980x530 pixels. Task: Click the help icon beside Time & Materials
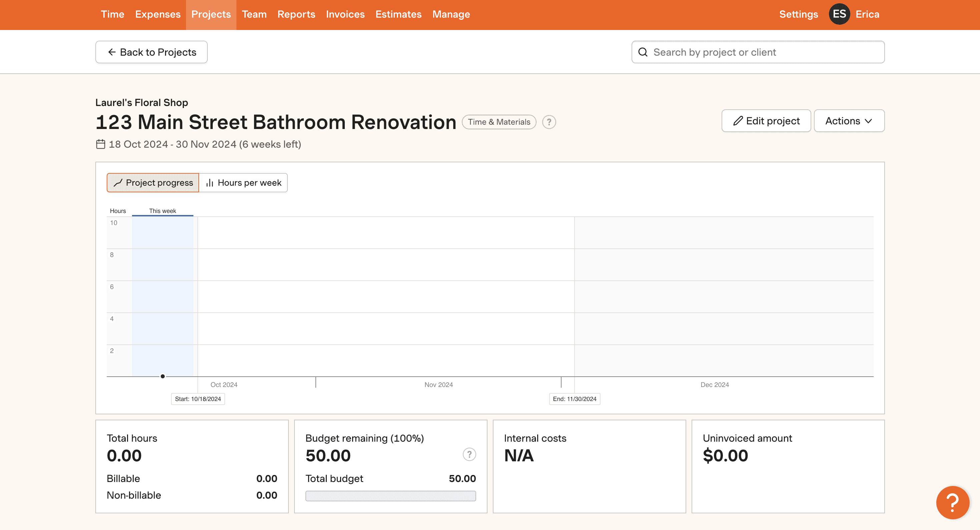pos(549,122)
